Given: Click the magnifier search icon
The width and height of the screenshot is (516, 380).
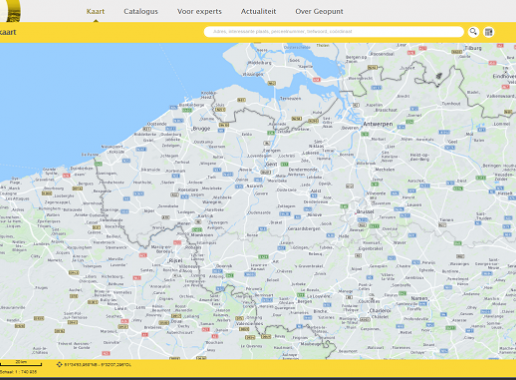Looking at the screenshot, I should [x=473, y=32].
